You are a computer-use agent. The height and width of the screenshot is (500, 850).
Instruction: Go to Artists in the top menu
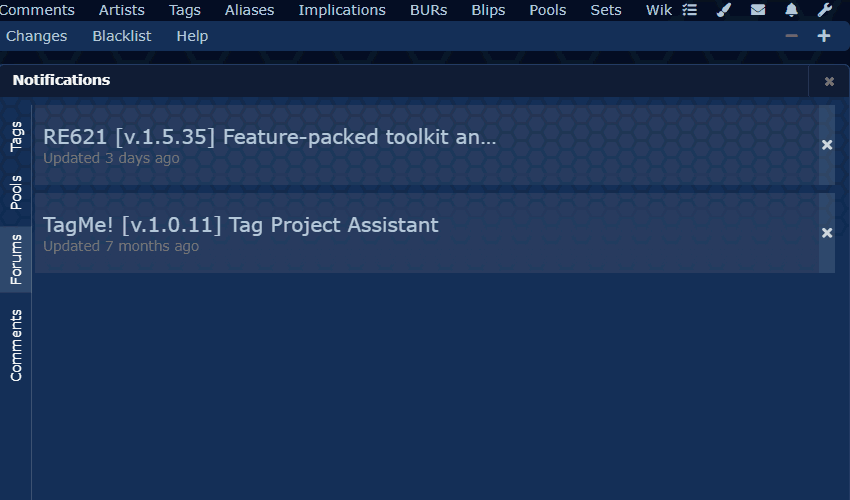pyautogui.click(x=121, y=10)
